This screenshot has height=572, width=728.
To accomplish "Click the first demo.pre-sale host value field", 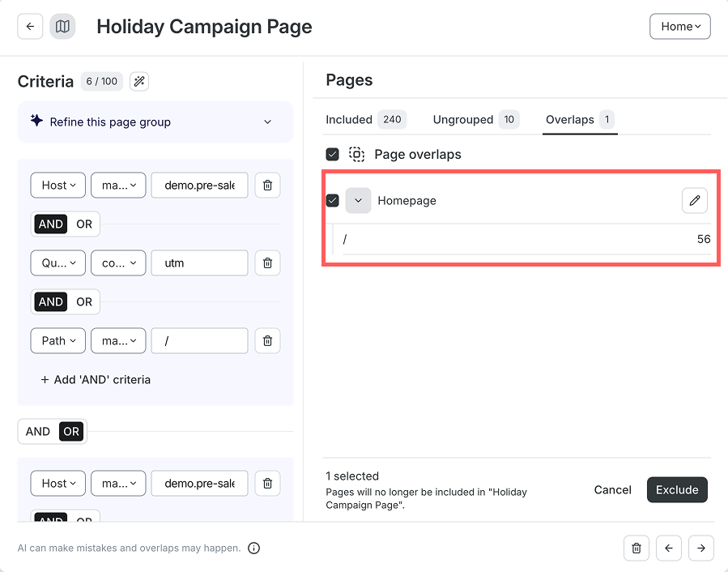I will coord(200,186).
